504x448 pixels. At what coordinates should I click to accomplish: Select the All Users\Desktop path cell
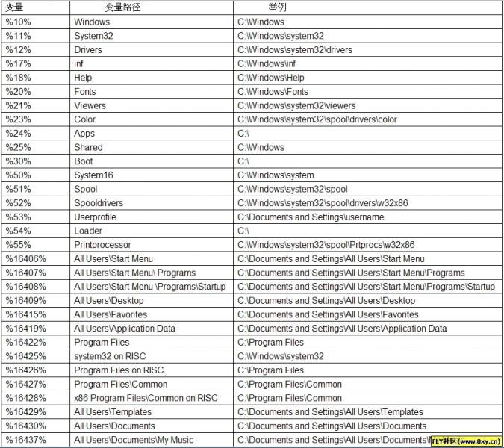(x=152, y=300)
